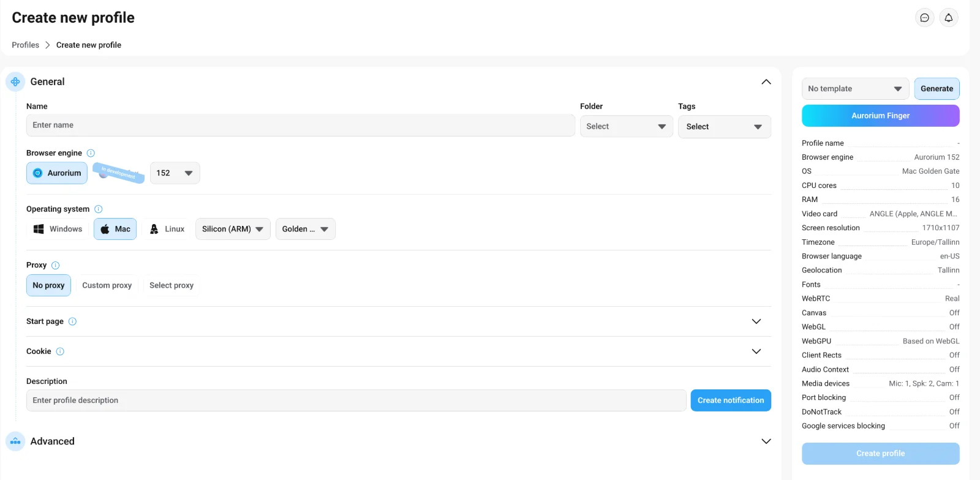The image size is (980, 480).
Task: Click the General section heading
Action: click(x=47, y=81)
